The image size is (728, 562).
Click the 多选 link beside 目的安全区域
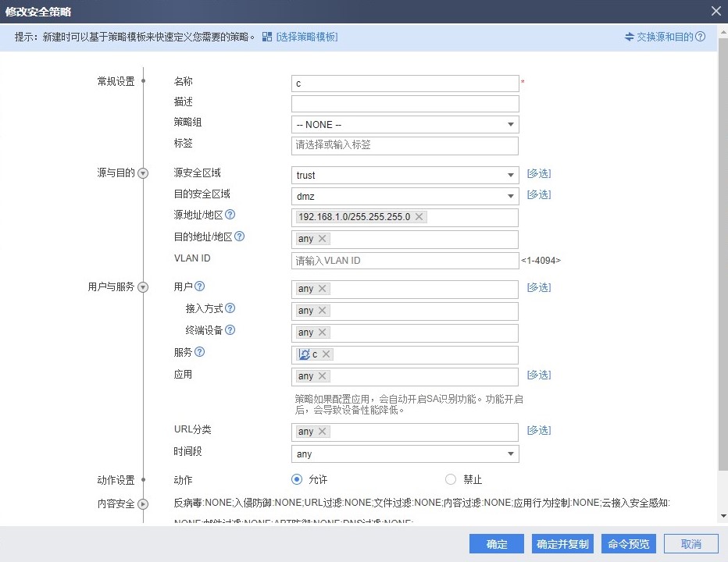pyautogui.click(x=539, y=194)
